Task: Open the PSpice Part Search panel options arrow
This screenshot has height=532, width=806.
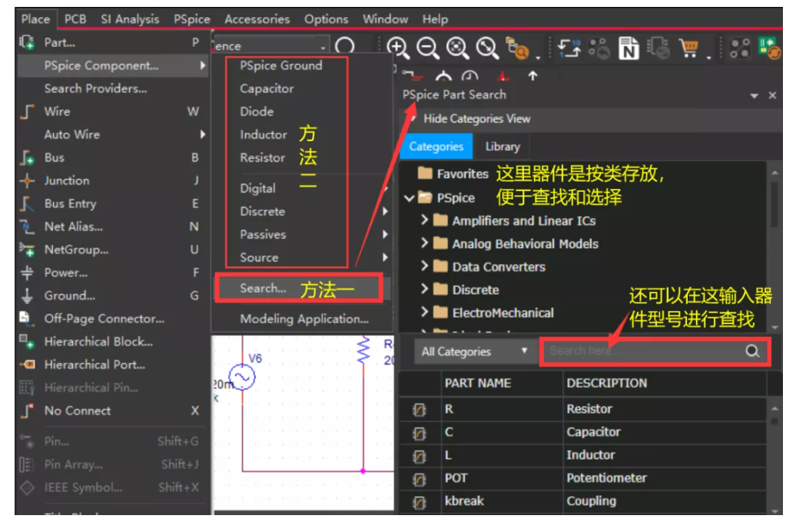Action: click(754, 96)
